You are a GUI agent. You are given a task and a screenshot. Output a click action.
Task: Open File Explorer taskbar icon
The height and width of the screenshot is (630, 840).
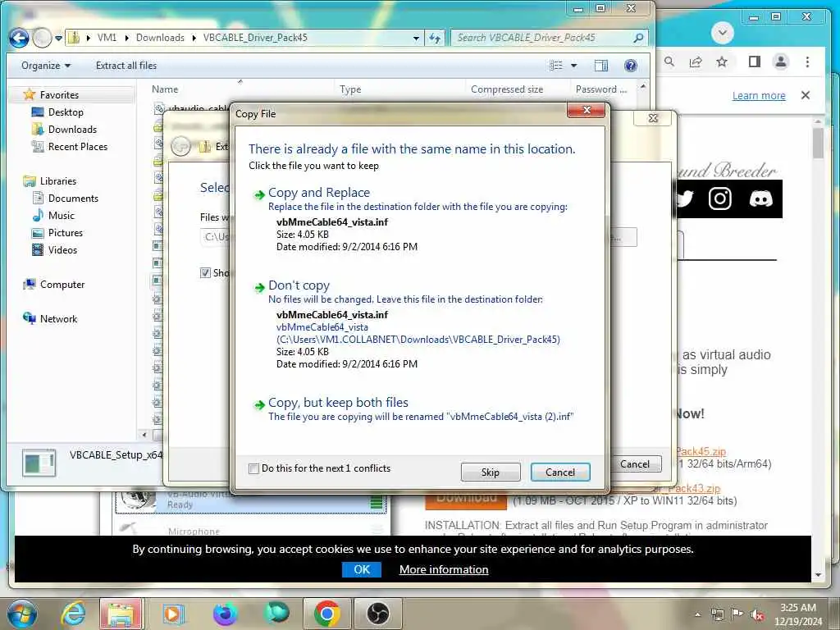click(x=121, y=614)
